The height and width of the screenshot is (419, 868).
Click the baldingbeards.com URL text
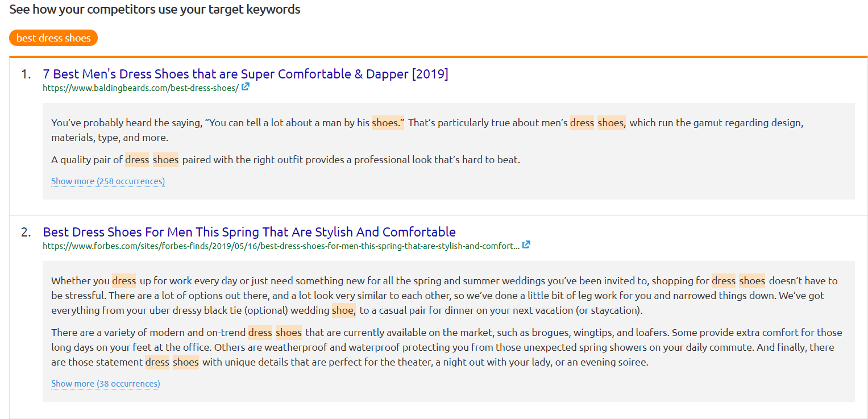point(140,88)
